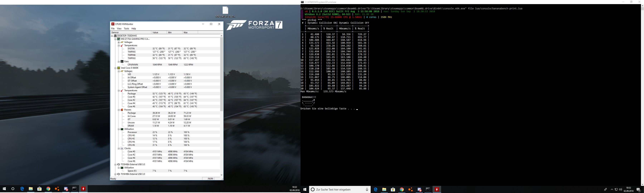Open Microsoft Edge next to the taskbar search box
This screenshot has width=644, height=193.
pyautogui.click(x=375, y=189)
